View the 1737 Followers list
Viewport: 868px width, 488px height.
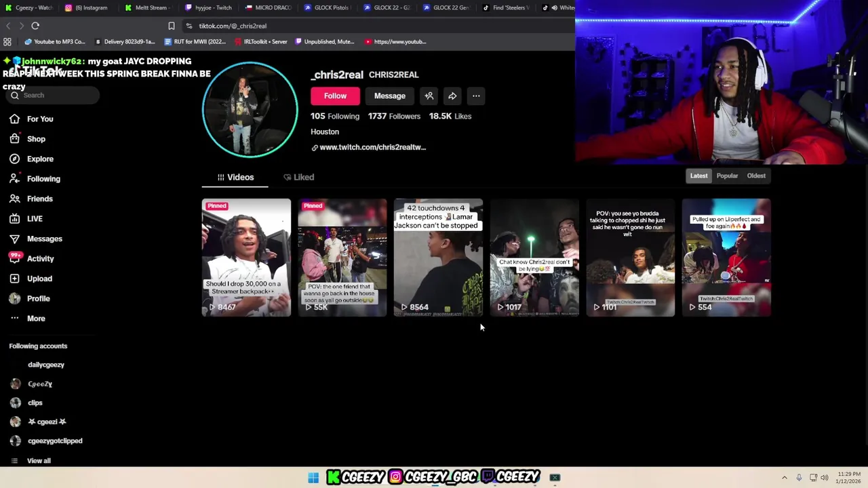click(x=394, y=117)
